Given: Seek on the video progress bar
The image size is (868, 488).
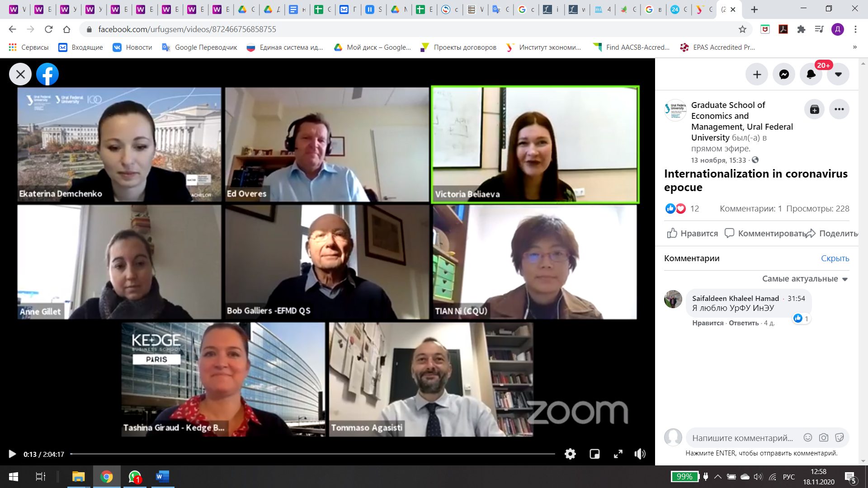Looking at the screenshot, I should 312,454.
